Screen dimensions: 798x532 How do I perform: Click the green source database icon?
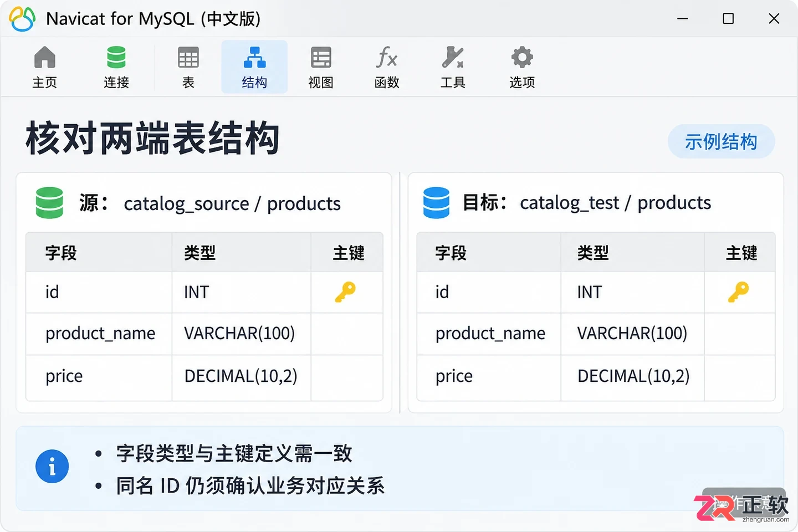pos(49,203)
